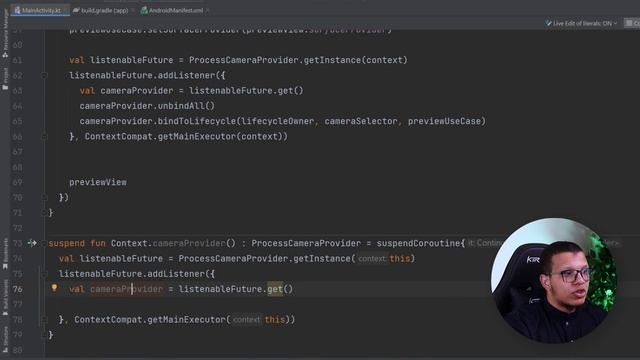Viewport: 640px width, 360px height.
Task: Click the Kotlin file icon on the MainActivity.kt tab
Action: (x=17, y=10)
